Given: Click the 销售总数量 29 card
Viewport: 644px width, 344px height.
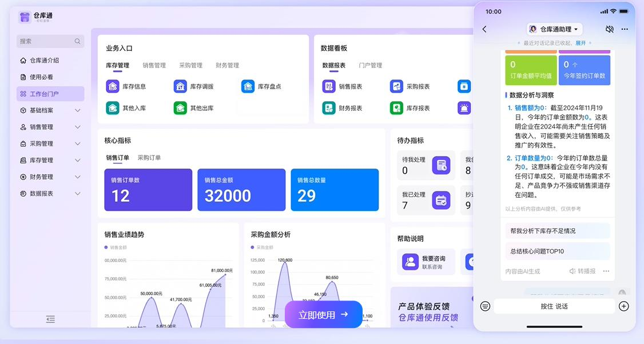Looking at the screenshot, I should (x=335, y=190).
